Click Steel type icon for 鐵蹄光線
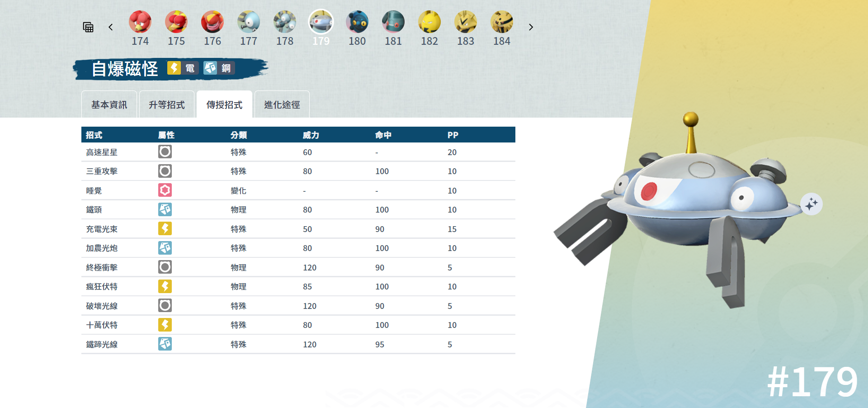The width and height of the screenshot is (868, 408). (x=165, y=344)
